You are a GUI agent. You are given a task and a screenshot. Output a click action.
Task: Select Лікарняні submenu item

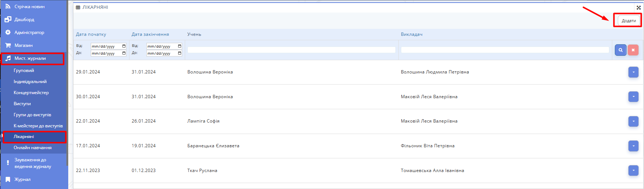click(24, 137)
